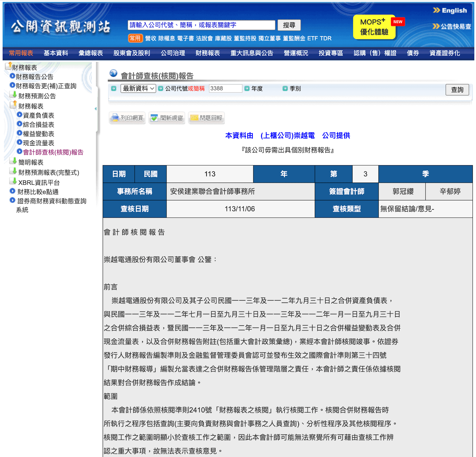Open the 營運概況 menu

click(296, 53)
